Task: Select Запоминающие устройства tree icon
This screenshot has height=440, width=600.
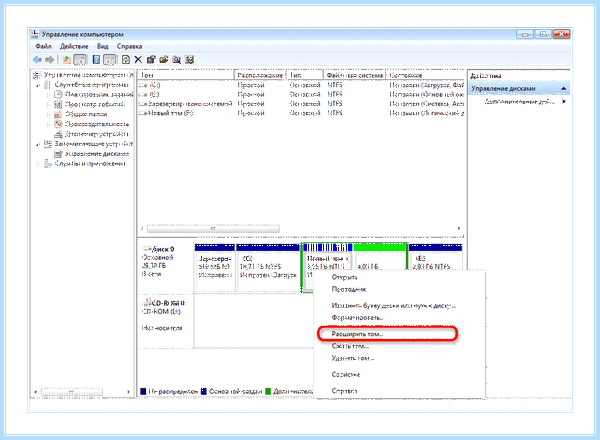Action: [x=48, y=144]
